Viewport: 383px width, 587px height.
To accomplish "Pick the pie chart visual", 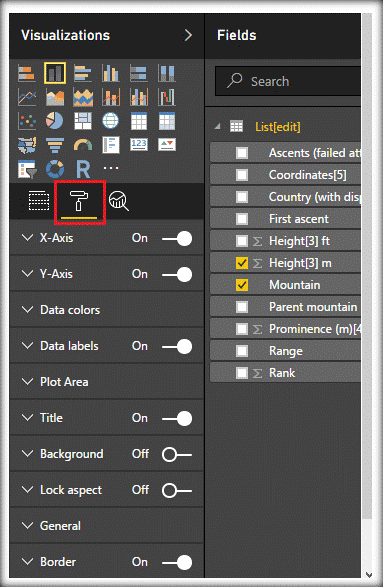I will click(55, 121).
